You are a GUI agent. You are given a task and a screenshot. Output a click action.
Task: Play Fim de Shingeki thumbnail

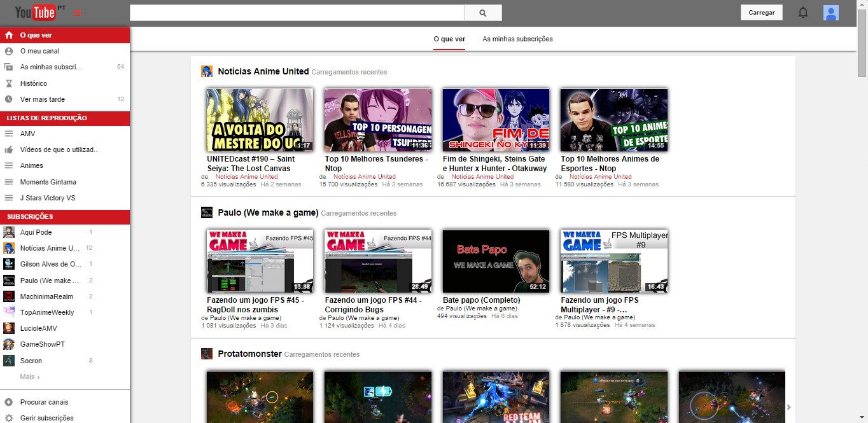(x=496, y=120)
